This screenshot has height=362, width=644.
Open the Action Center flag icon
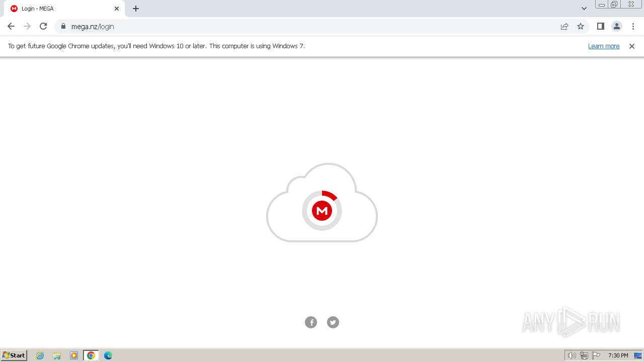tap(596, 355)
